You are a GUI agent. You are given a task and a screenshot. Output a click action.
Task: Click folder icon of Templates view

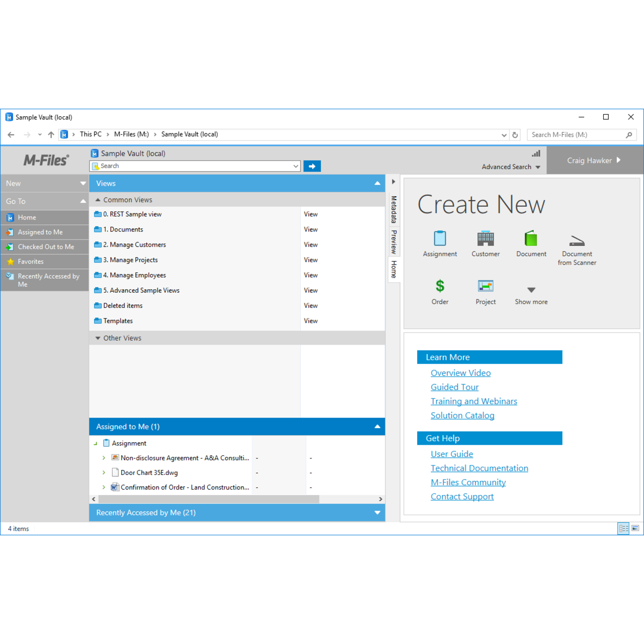pyautogui.click(x=98, y=321)
